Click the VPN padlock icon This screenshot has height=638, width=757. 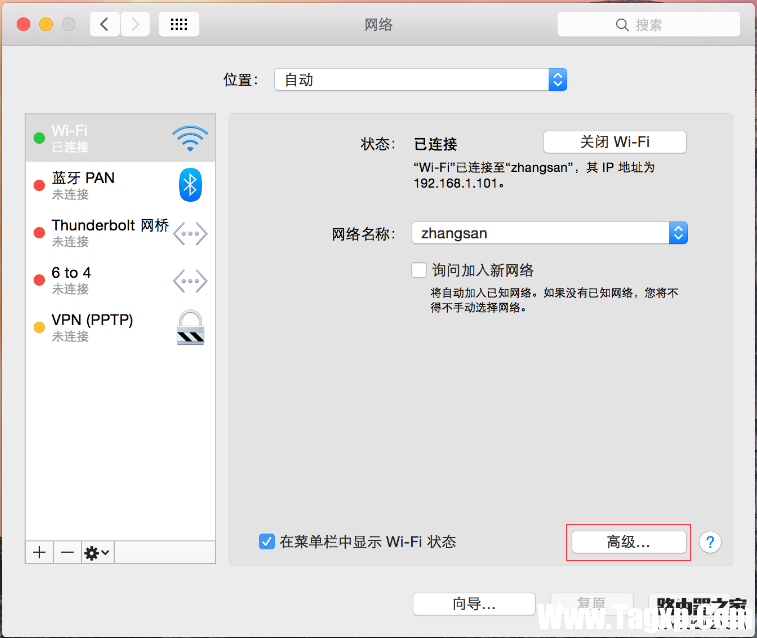click(x=191, y=328)
